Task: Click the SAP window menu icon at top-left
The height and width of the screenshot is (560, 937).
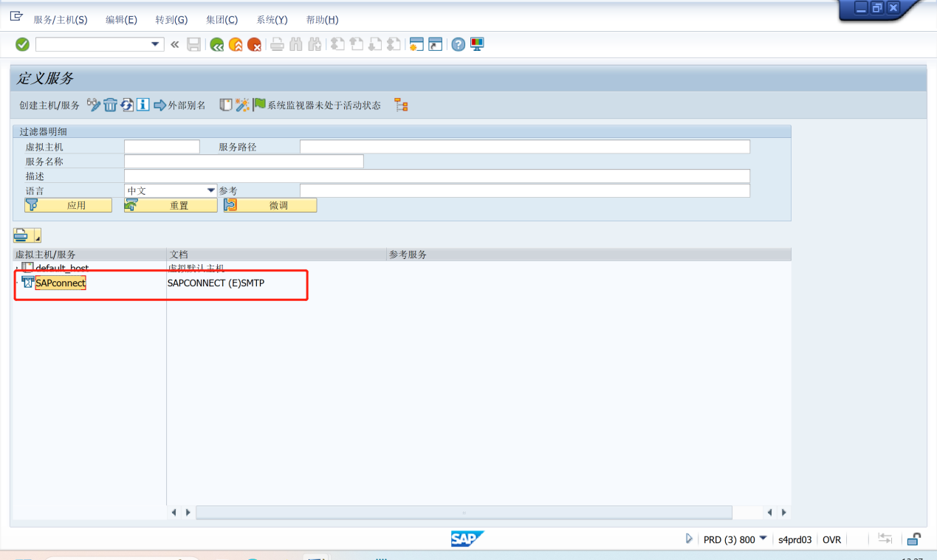Action: 16,15
